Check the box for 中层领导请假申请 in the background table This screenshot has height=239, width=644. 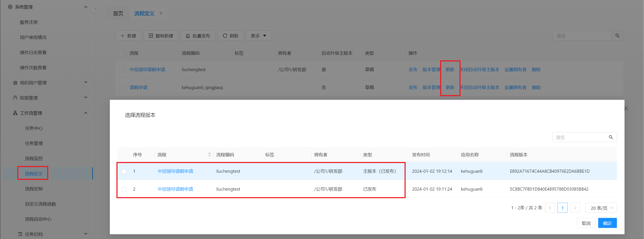click(x=121, y=70)
